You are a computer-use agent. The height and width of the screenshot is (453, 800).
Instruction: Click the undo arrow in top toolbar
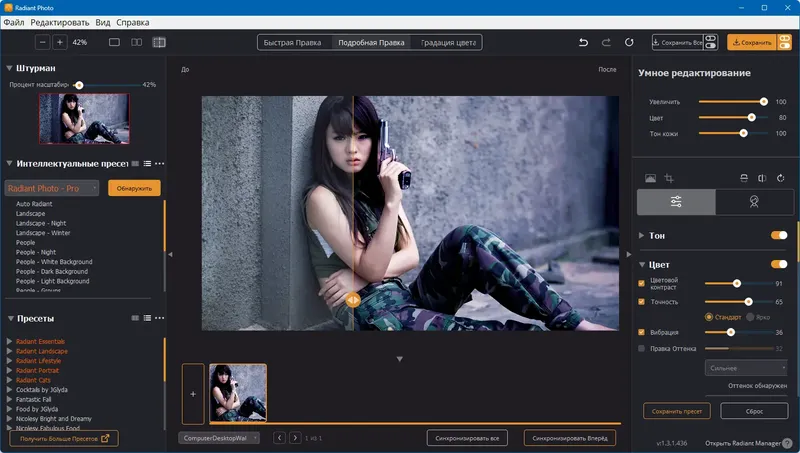(584, 43)
